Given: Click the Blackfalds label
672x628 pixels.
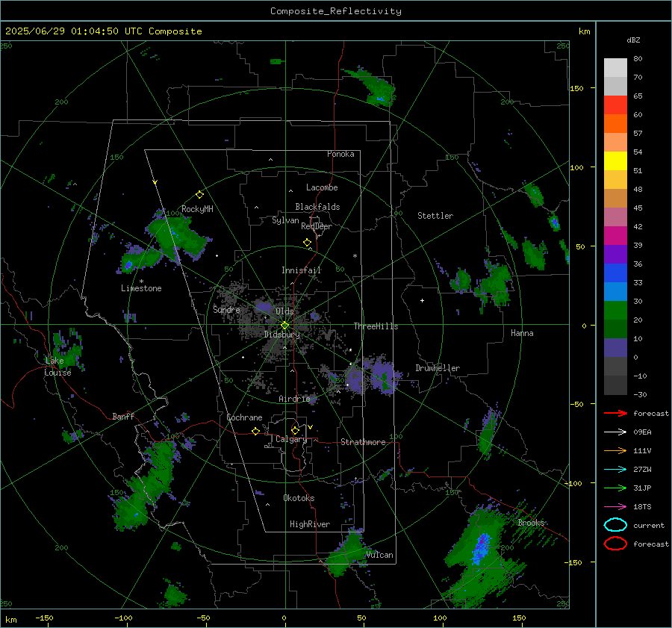Looking at the screenshot, I should [x=317, y=207].
